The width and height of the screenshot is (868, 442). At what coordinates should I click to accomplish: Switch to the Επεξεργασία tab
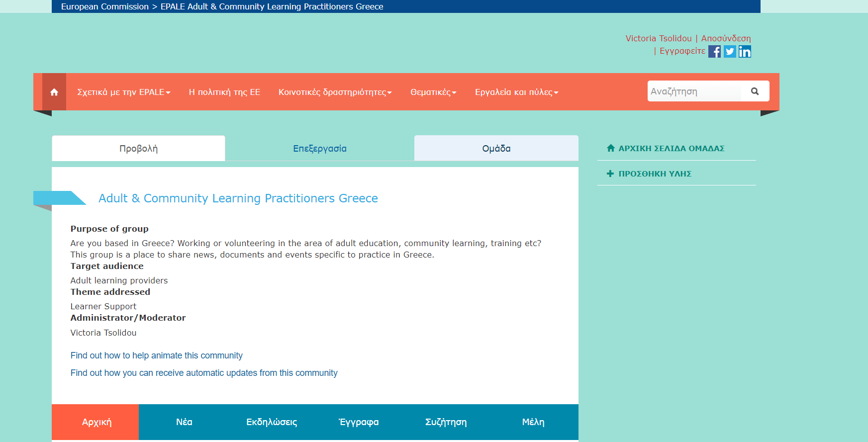[x=319, y=149]
